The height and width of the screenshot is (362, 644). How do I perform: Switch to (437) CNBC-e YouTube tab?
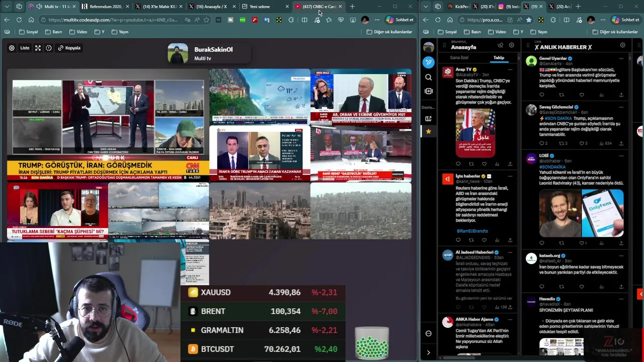tap(318, 7)
